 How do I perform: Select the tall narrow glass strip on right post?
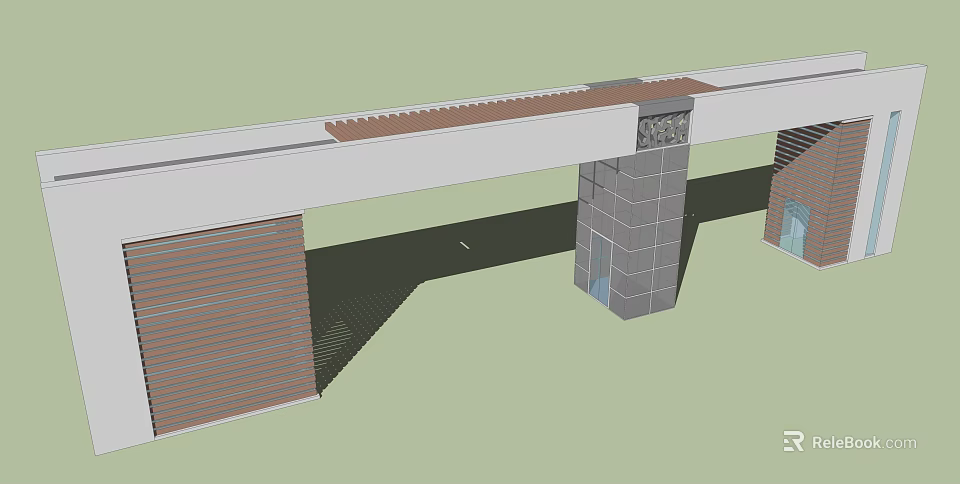[x=882, y=184]
